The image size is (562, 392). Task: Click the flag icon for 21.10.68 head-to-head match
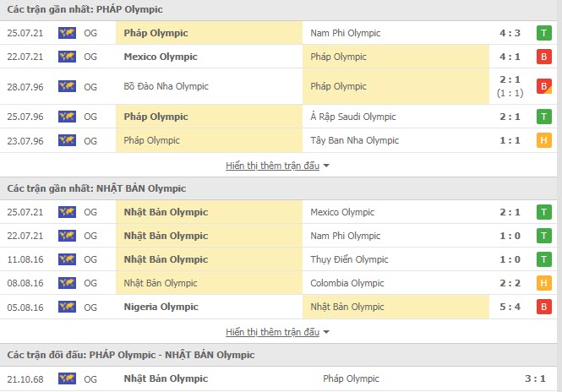tap(67, 378)
